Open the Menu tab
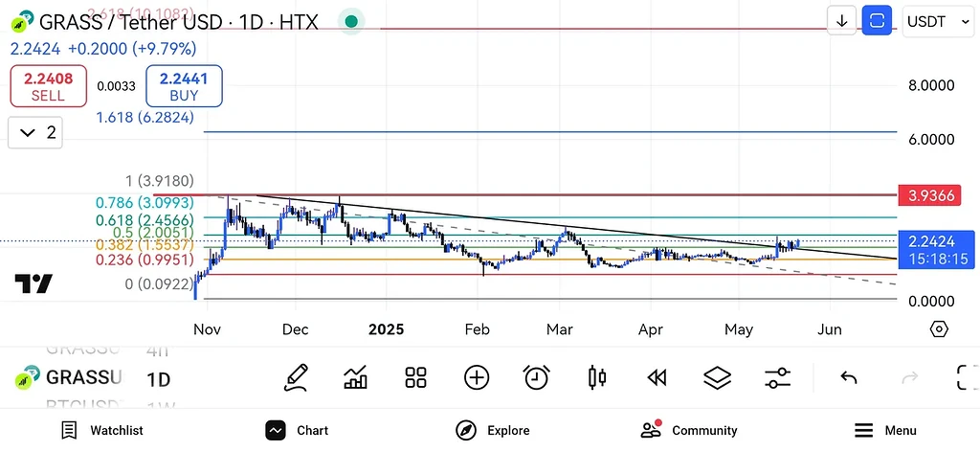 [x=885, y=430]
